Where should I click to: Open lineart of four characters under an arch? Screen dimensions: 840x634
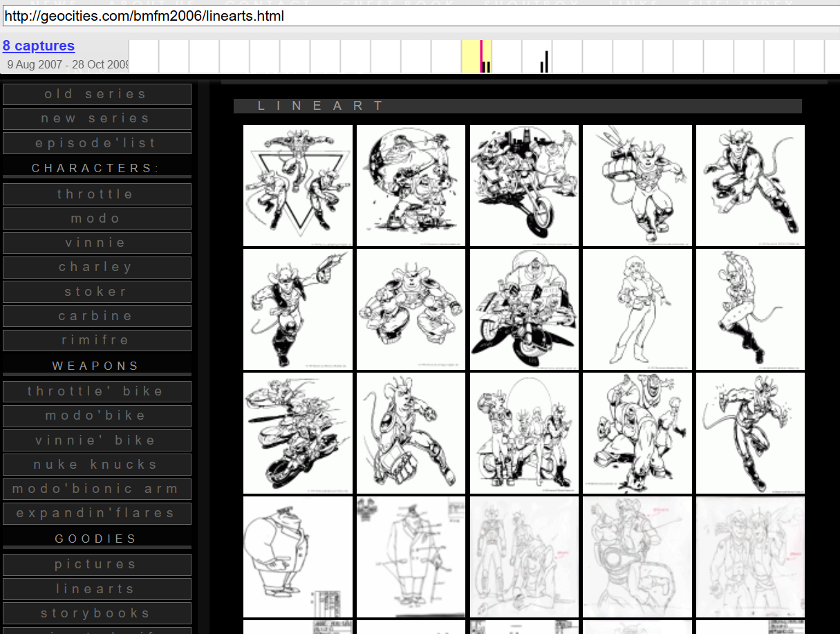524,433
